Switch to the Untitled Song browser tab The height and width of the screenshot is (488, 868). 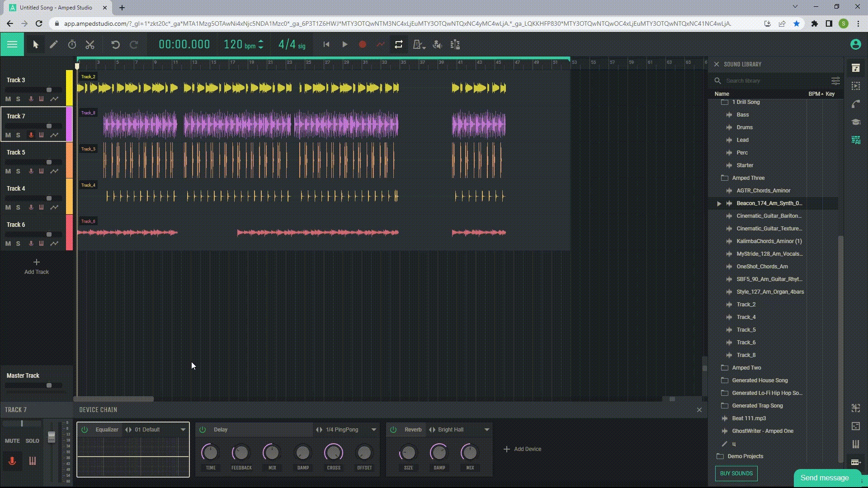54,7
